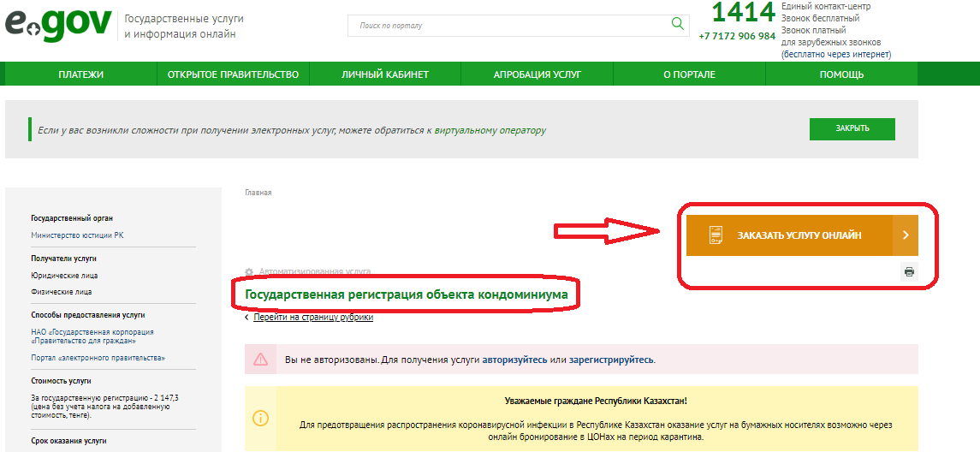
Task: Click Уважаемые граждане Республики Казахстан! heading
Action: pos(597,401)
